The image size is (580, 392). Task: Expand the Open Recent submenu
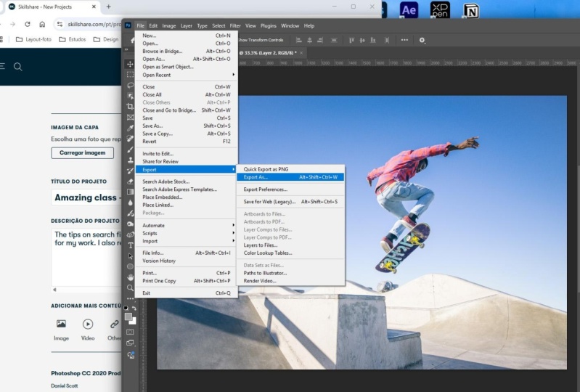point(186,75)
